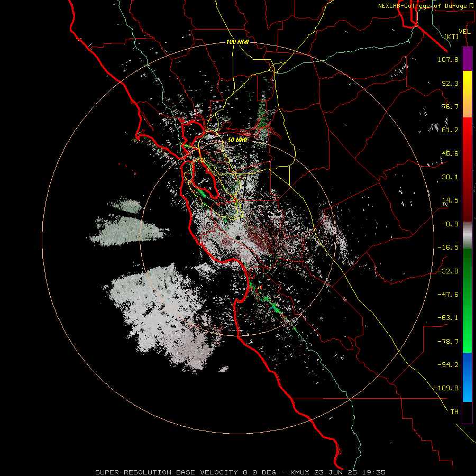This screenshot has height=476, width=476.
Task: Click the black radar site dot at map center
Action: click(x=238, y=237)
